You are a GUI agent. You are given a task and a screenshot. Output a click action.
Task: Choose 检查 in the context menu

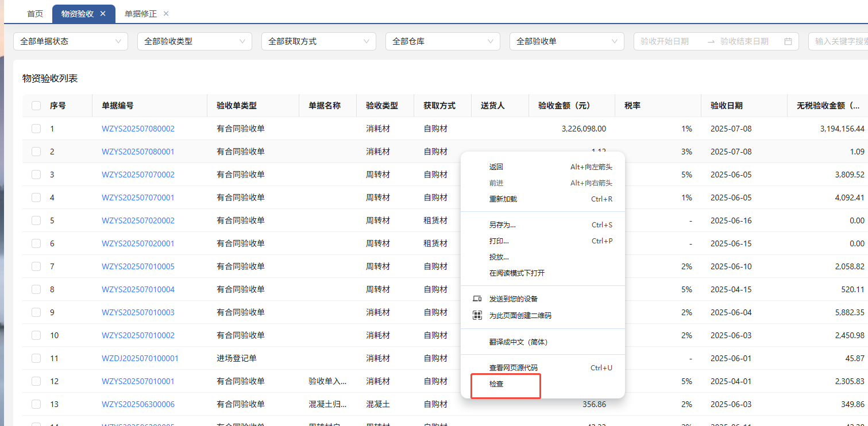[x=496, y=384]
